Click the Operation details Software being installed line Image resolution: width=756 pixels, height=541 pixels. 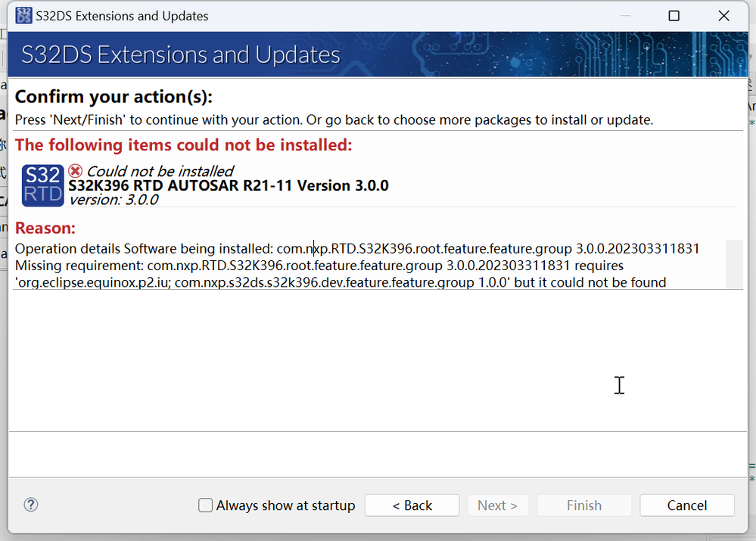coord(357,249)
